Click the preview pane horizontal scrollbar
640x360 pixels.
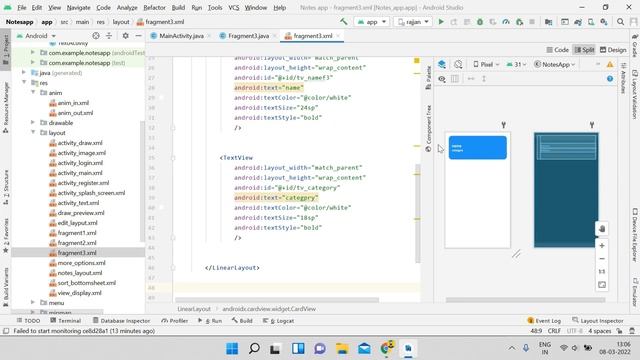(x=525, y=300)
